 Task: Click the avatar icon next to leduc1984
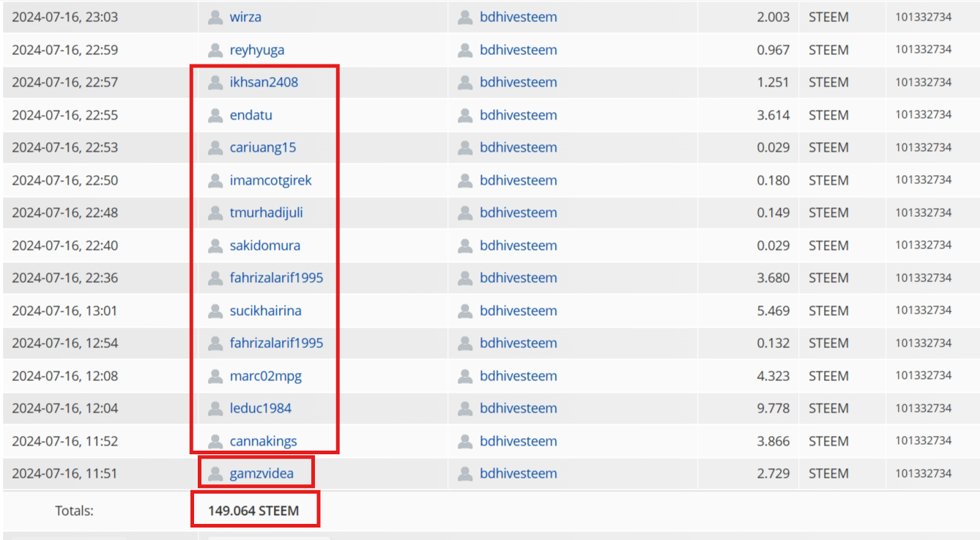215,408
